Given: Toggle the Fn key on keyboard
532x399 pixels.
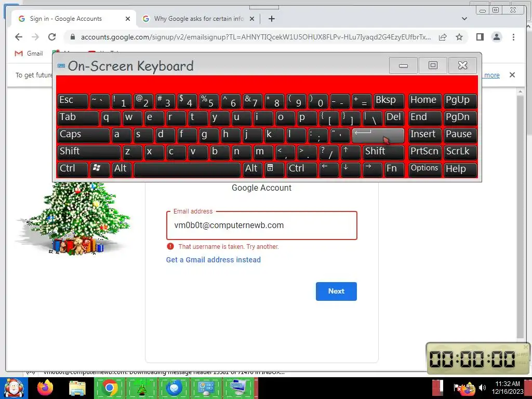Looking at the screenshot, I should pos(395,169).
